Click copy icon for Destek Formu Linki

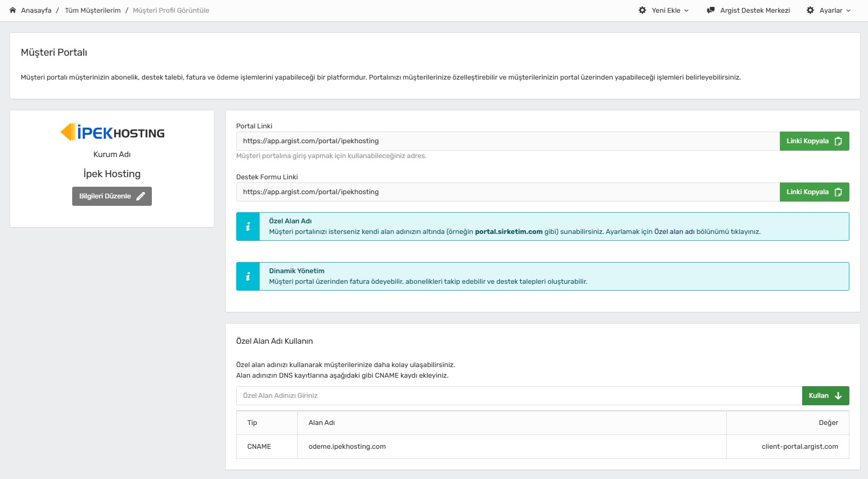click(838, 192)
